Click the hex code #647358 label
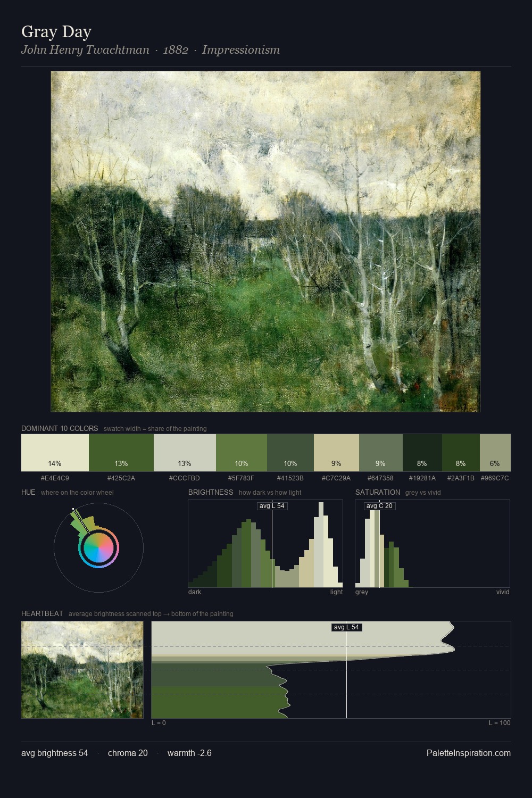The width and height of the screenshot is (532, 798). (381, 478)
